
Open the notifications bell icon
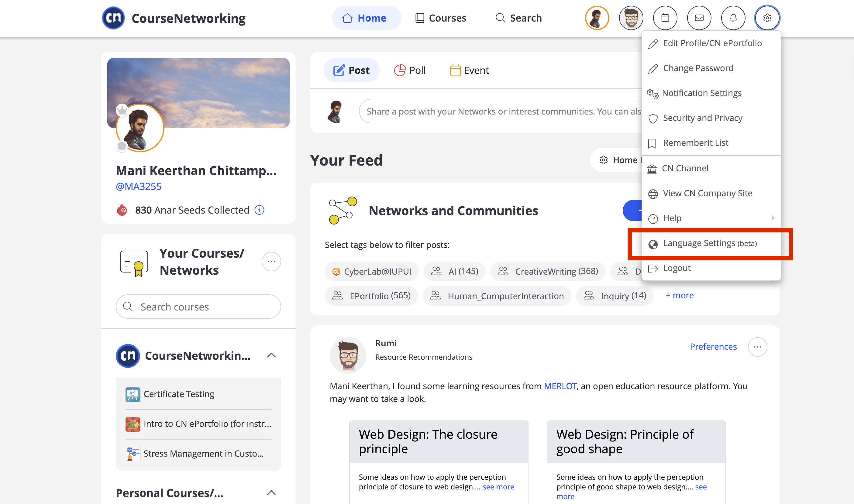(733, 18)
